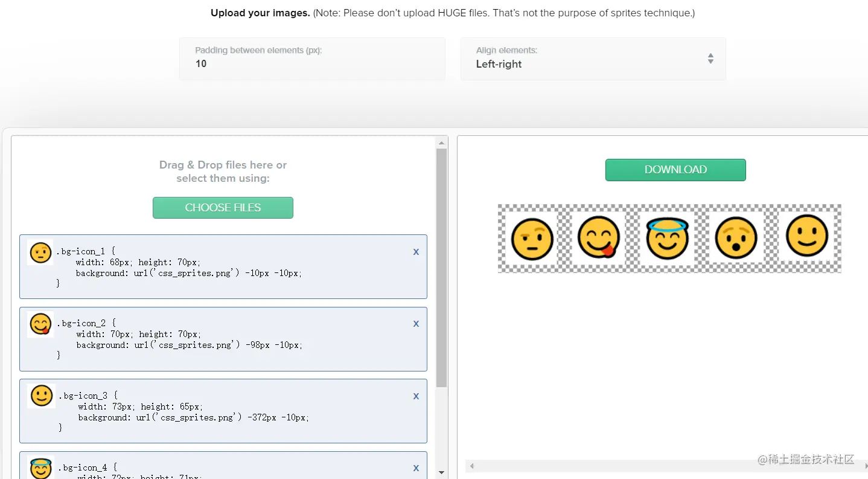The image size is (868, 479).
Task: Click the tongue-out emoji in sprite preview
Action: (x=599, y=237)
